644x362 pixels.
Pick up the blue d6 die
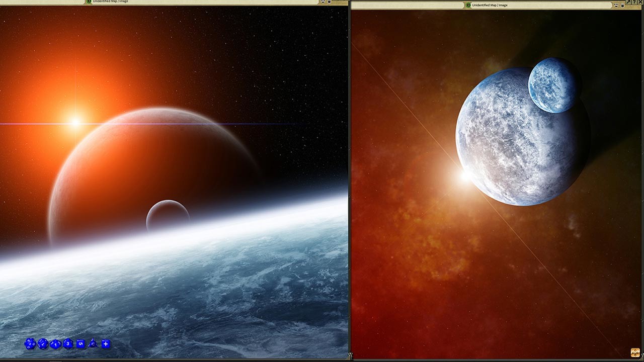[x=80, y=344]
